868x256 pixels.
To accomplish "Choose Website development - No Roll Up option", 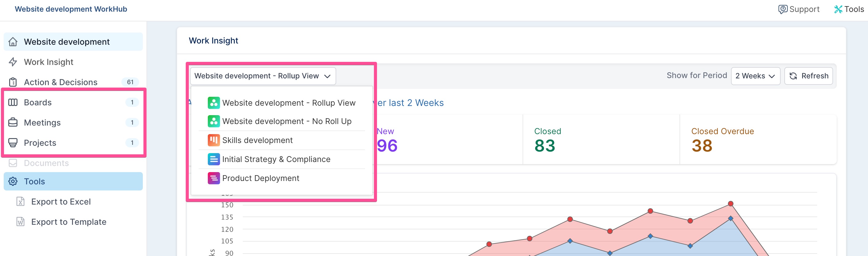I will pos(282,121).
